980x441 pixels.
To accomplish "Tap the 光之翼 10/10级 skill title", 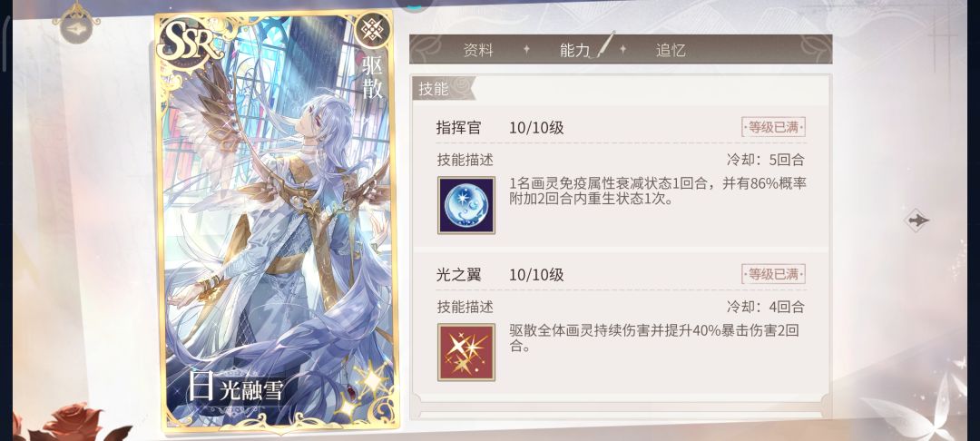I will point(500,275).
